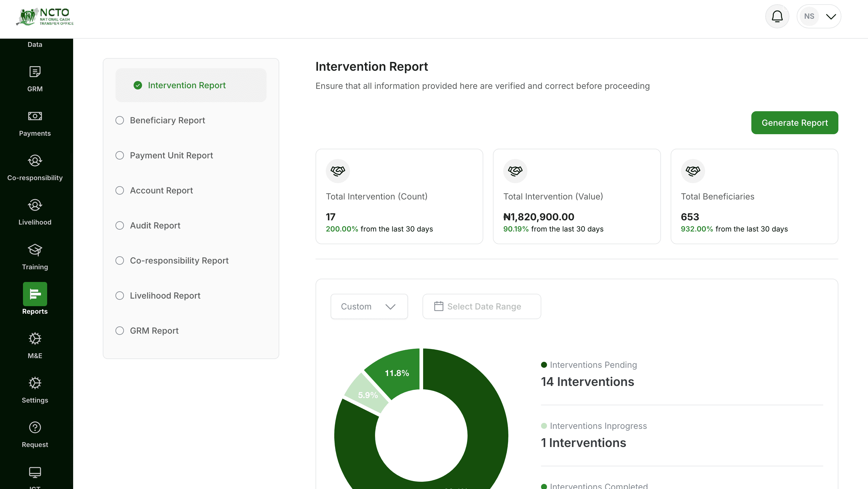Screen dimensions: 868x489
Task: Open the Request help icon
Action: 35,427
